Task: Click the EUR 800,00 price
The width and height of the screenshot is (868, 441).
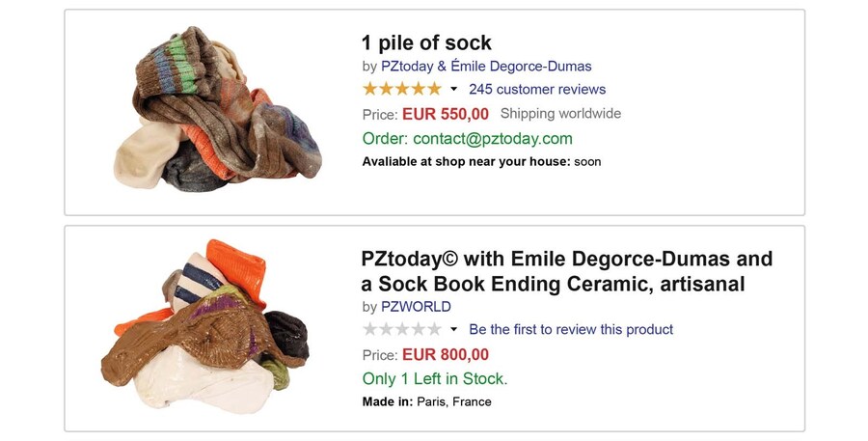Action: pos(446,354)
